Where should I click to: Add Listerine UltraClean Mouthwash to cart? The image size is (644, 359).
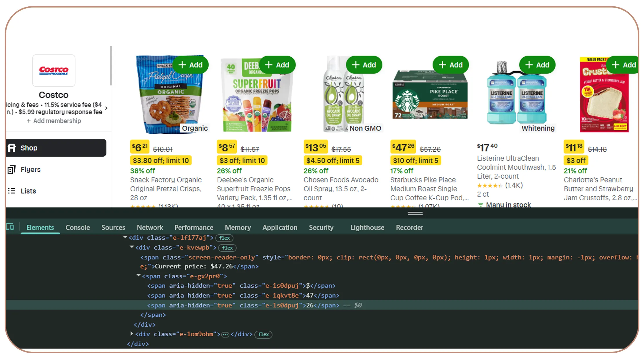coord(537,65)
